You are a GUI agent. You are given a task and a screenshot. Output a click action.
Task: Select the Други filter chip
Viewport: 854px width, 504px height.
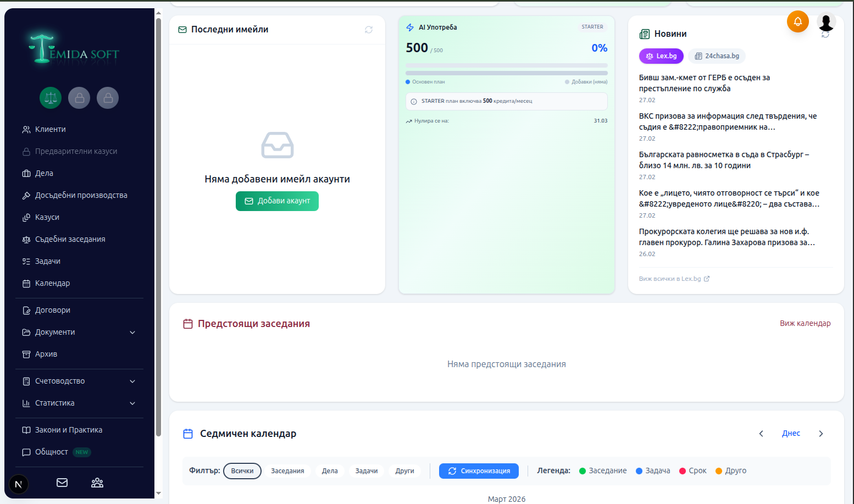(405, 471)
